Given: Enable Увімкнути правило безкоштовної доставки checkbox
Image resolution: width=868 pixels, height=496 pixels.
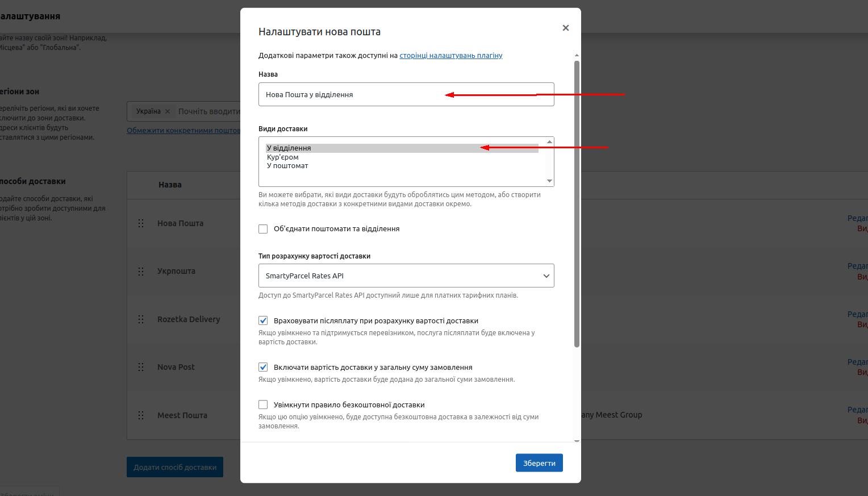Looking at the screenshot, I should (263, 405).
